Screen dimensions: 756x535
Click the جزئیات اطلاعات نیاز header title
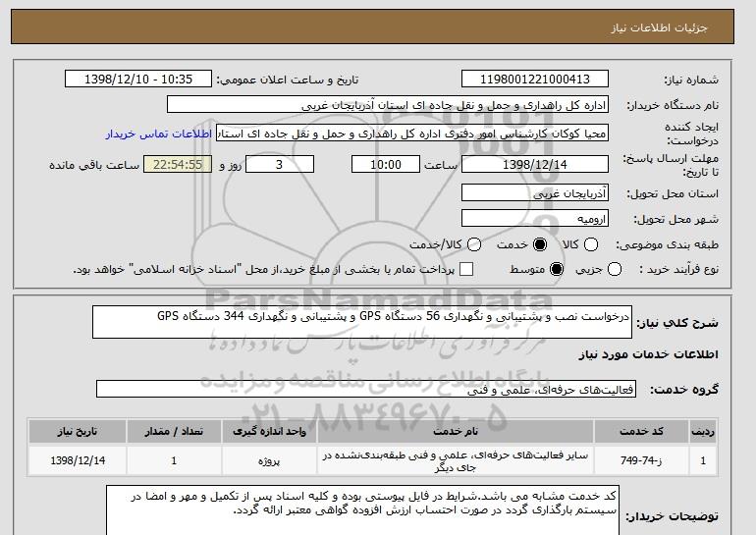click(659, 27)
